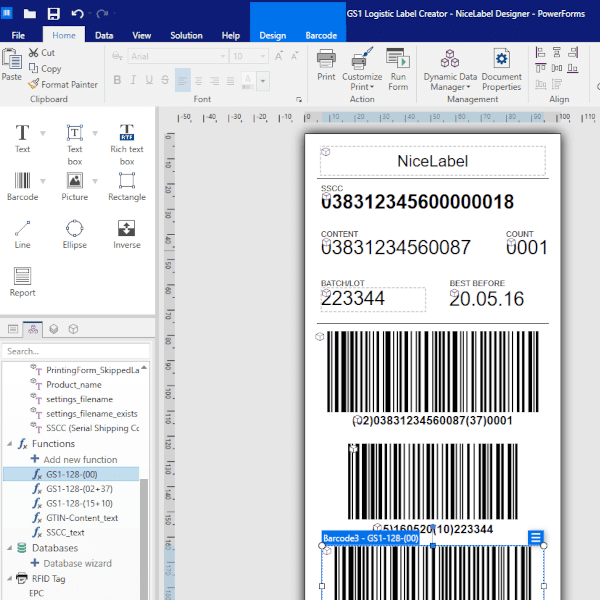This screenshot has height=600, width=600.
Task: Add a Report object
Action: coord(22,282)
